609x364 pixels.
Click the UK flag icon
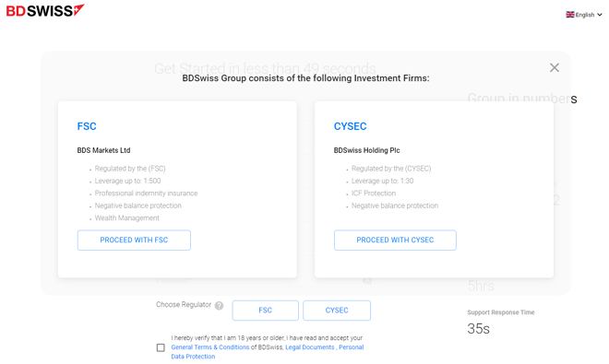569,15
